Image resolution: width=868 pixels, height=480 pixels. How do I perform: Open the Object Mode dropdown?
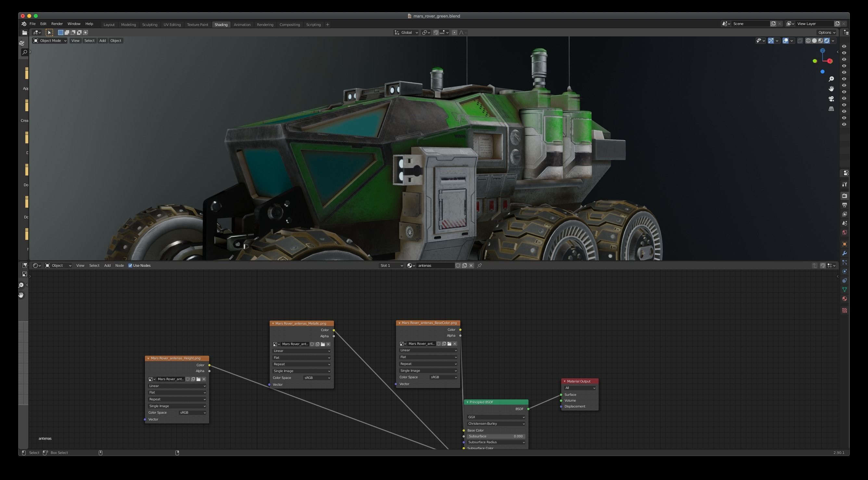tap(50, 41)
